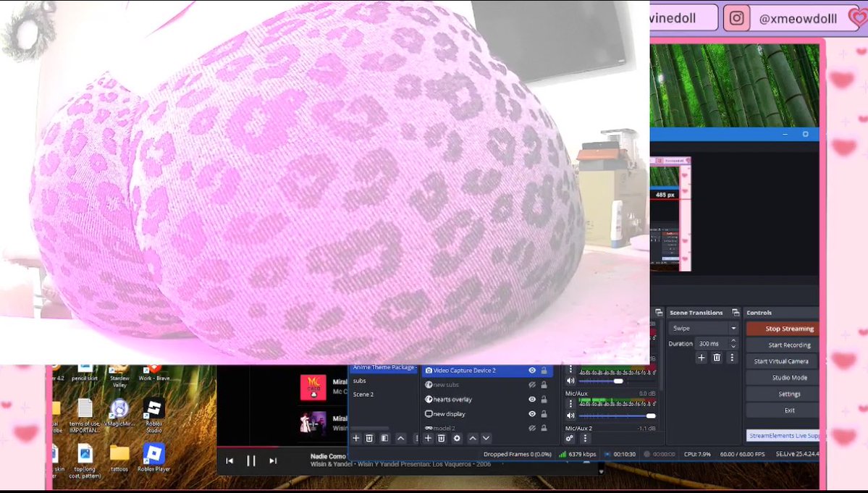Click the Exit button in Controls
The height and width of the screenshot is (493, 868).
pos(782,410)
